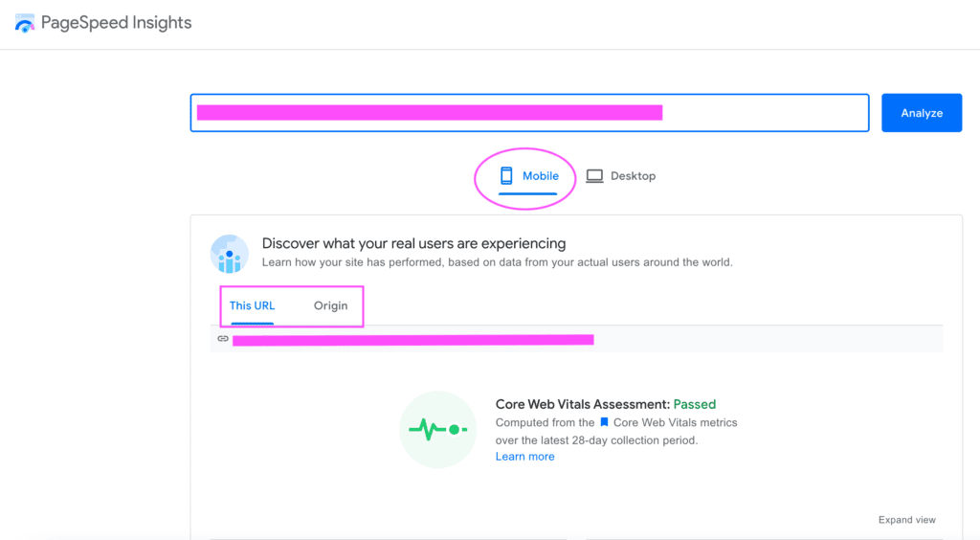Click the PageSpeed Insights title text

click(116, 23)
